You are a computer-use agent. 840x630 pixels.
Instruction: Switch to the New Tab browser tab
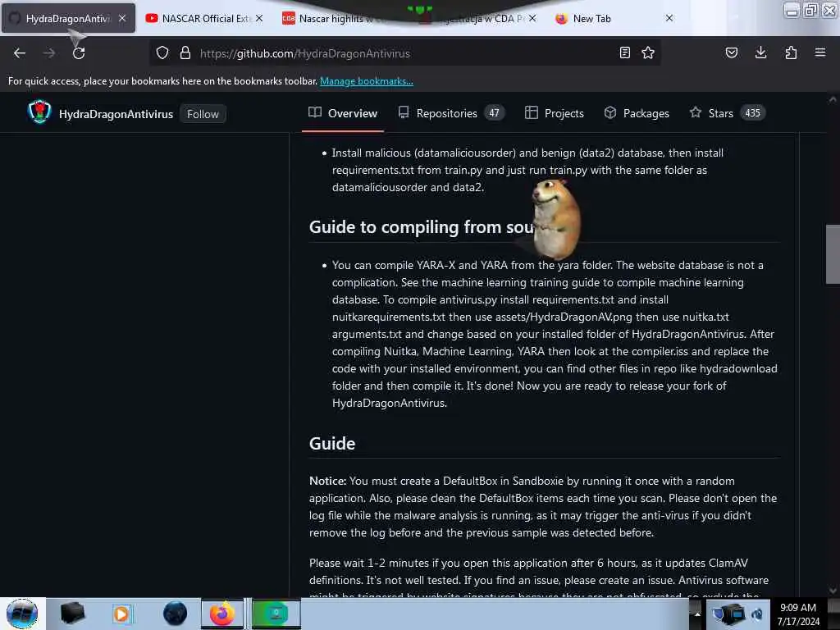coord(615,18)
